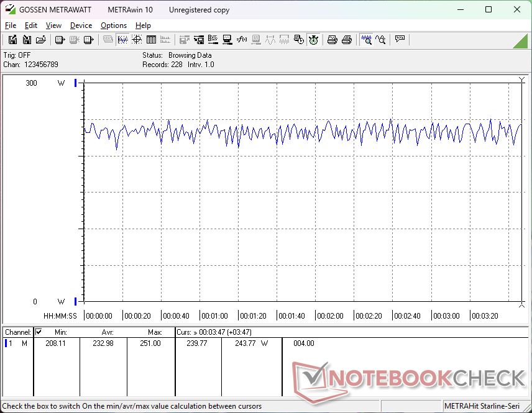Open the File menu
Image resolution: width=532 pixels, height=413 pixels.
coord(11,25)
